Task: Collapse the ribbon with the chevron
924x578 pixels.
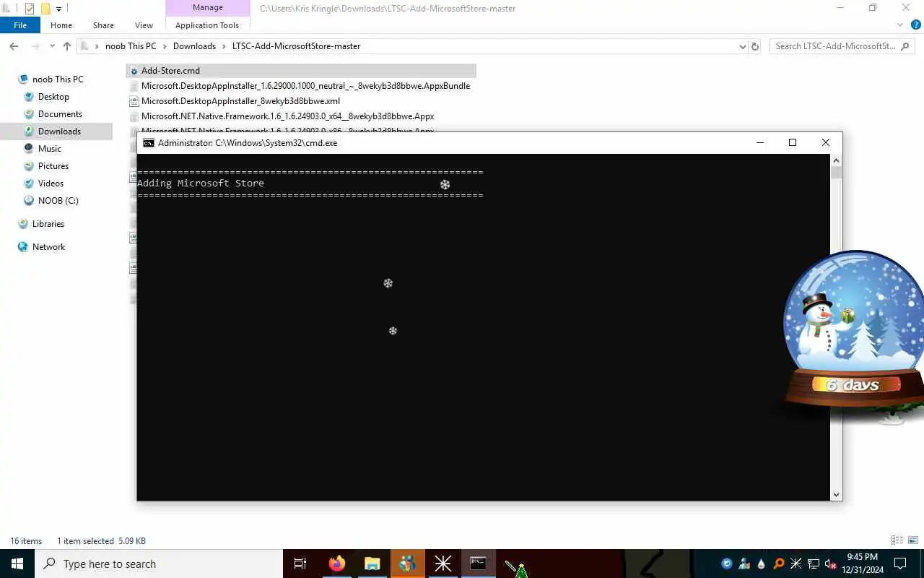Action: 900,25
